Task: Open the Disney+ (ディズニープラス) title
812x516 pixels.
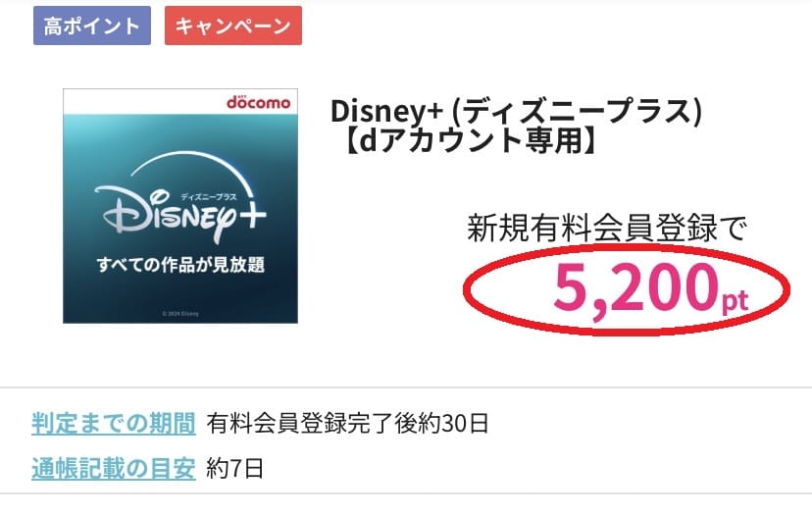Action: pos(517,110)
